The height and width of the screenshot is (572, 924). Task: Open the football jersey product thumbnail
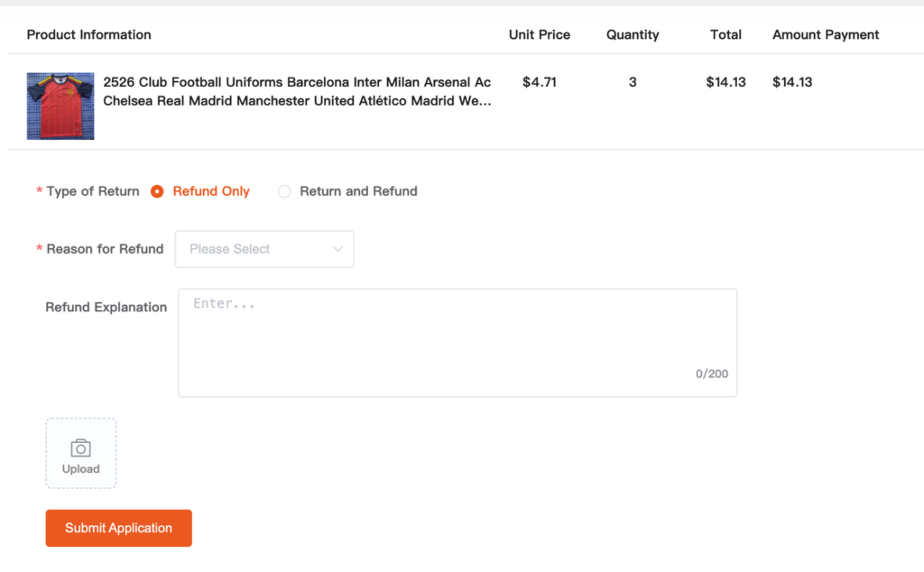[x=60, y=106]
